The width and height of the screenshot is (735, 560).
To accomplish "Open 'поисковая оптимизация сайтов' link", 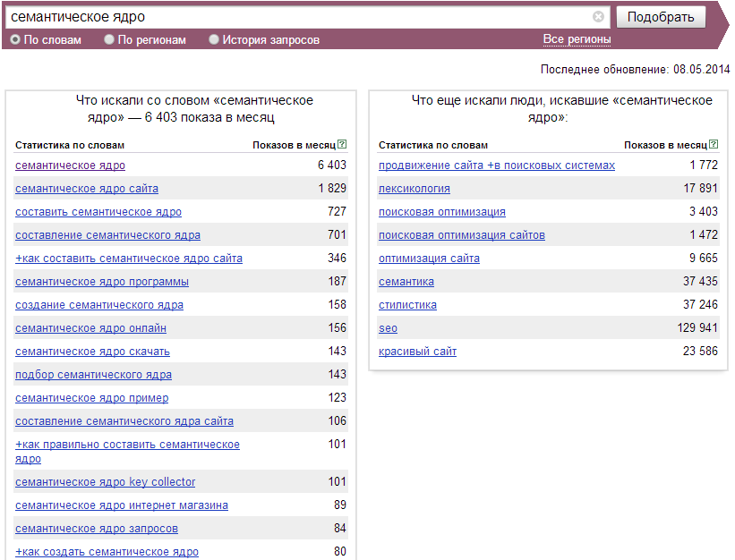I will pos(461,235).
